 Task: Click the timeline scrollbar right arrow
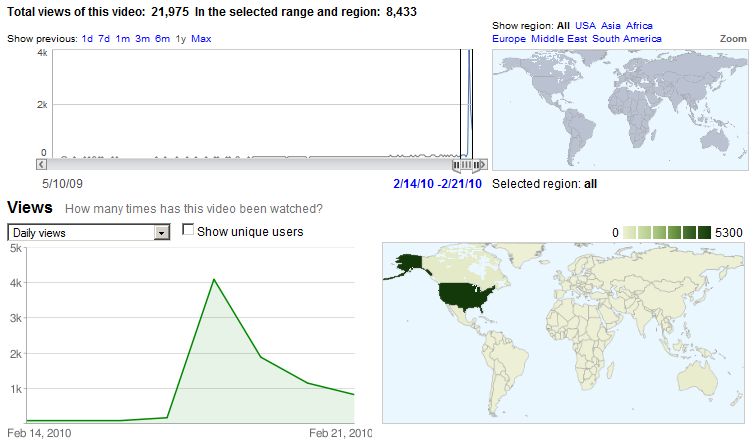483,165
